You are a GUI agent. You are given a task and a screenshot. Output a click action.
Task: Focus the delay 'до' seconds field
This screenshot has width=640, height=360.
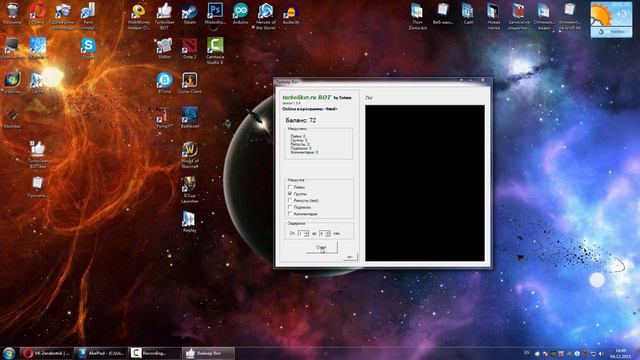[322, 233]
